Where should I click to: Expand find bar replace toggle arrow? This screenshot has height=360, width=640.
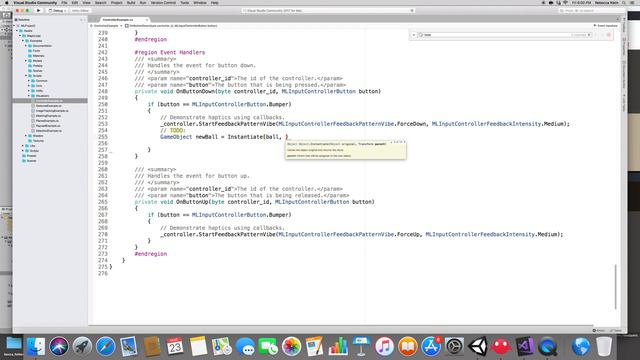point(413,35)
